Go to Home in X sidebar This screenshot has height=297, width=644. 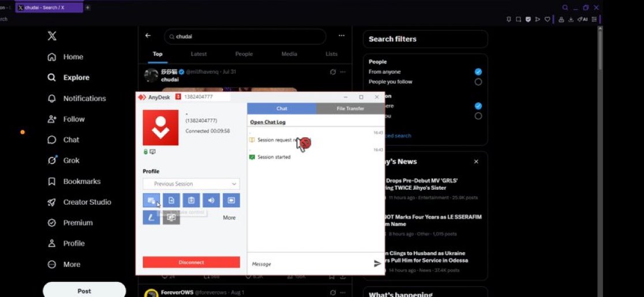pyautogui.click(x=65, y=57)
